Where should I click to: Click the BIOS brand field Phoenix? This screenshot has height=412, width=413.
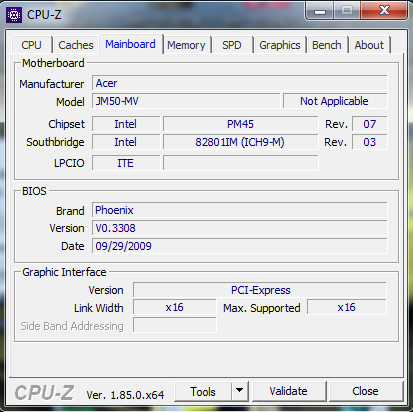[240, 210]
